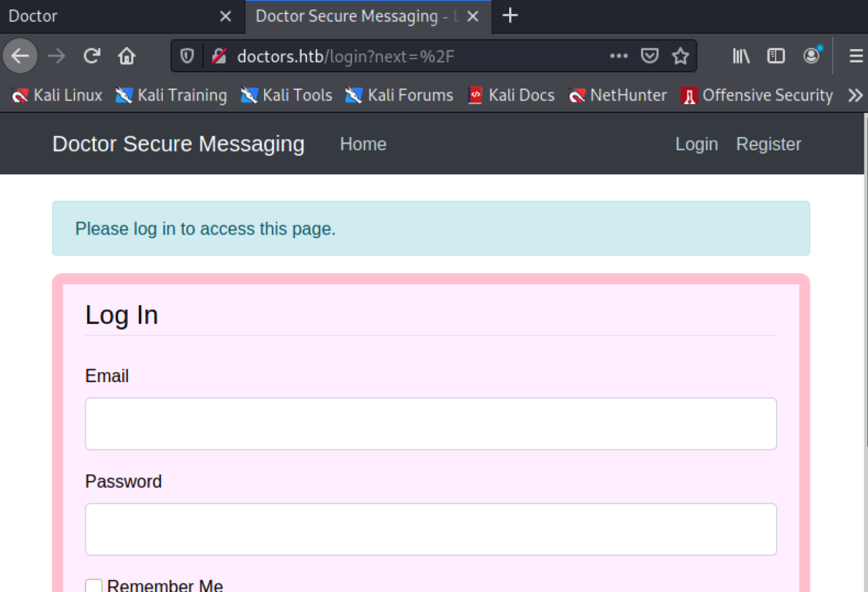Viewport: 868px width, 592px height.
Task: Expand the bookmarks overflow chevron
Action: pyautogui.click(x=855, y=96)
